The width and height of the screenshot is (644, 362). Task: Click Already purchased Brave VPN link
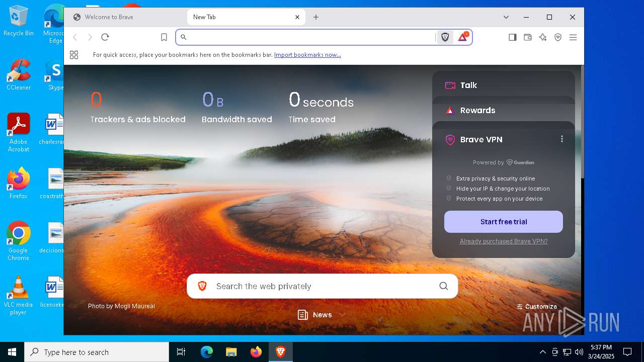[504, 241]
